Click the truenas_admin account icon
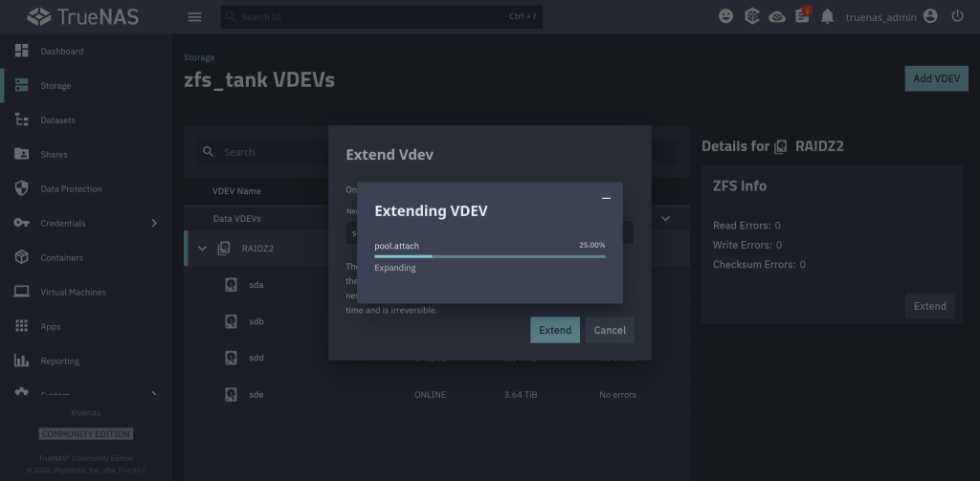Viewport: 980px width, 481px height. coord(930,17)
